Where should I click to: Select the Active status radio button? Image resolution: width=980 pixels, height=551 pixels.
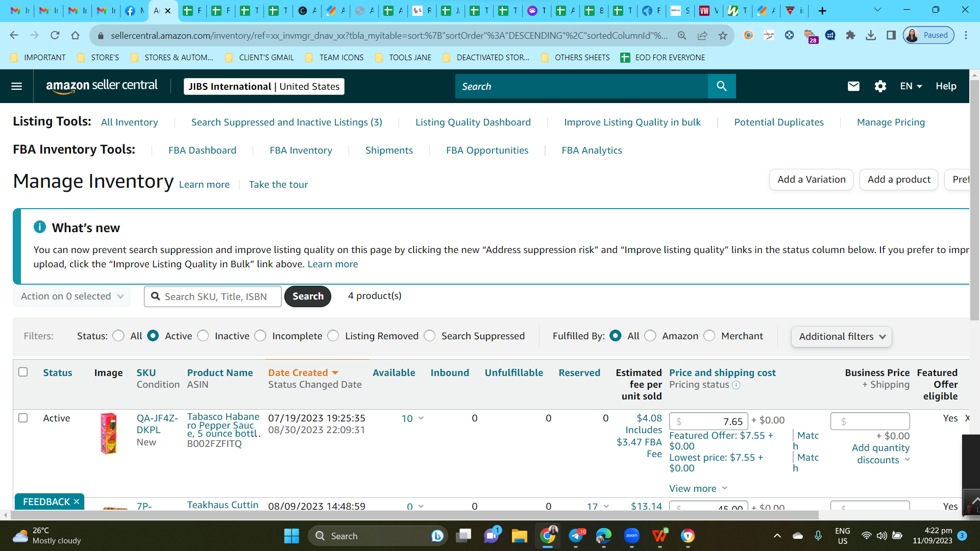153,336
